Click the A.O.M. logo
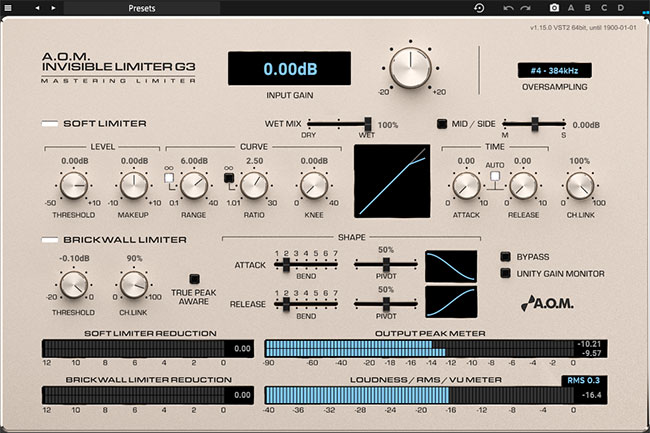Screen dimensions: 650x433 tap(547, 303)
